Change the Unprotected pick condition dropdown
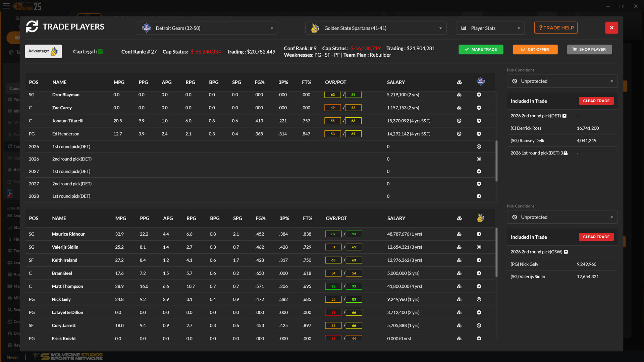644x362 pixels. 562,81
